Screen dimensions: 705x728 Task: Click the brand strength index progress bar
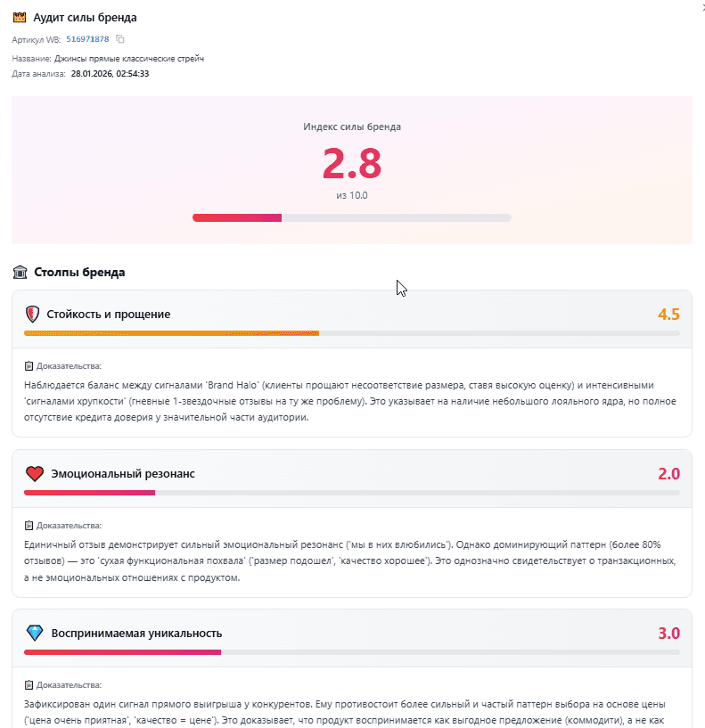point(351,217)
